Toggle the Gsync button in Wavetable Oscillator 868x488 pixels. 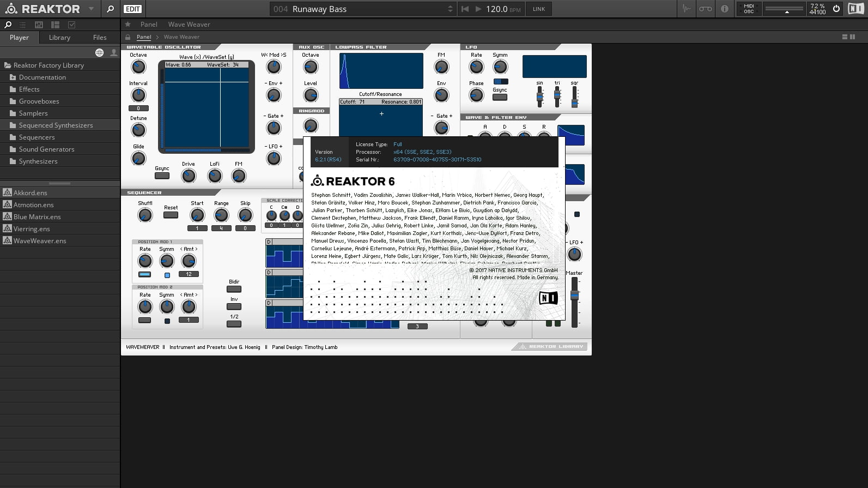[162, 176]
